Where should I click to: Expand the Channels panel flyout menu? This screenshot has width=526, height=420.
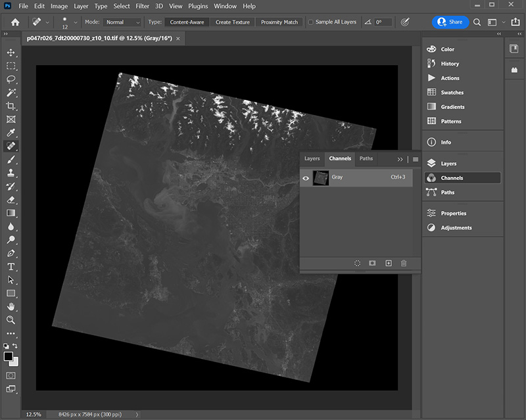tap(416, 159)
